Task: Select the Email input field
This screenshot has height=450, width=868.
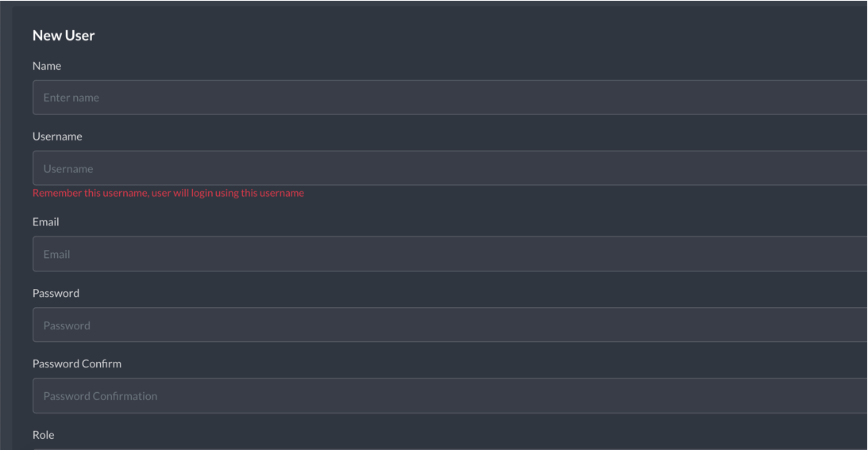Action: point(449,254)
